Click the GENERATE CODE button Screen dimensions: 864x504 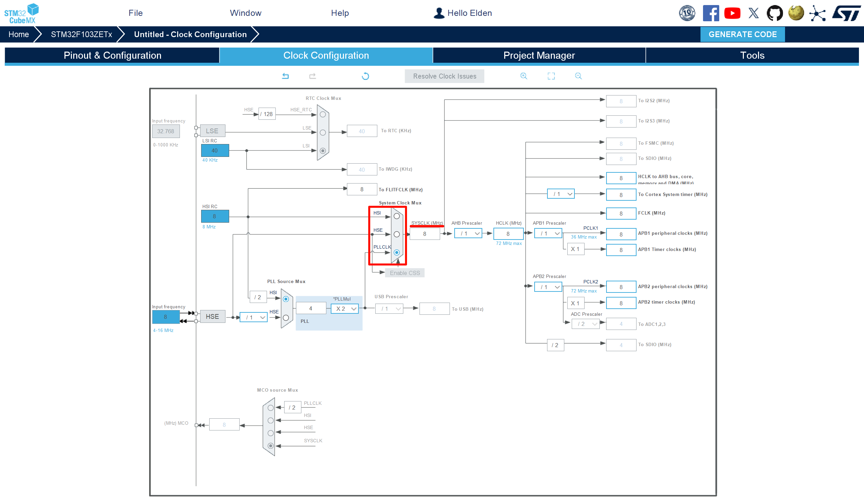tap(742, 34)
